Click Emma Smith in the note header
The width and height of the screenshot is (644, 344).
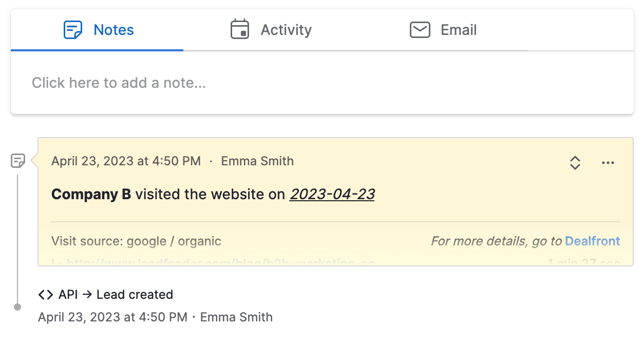pos(257,161)
